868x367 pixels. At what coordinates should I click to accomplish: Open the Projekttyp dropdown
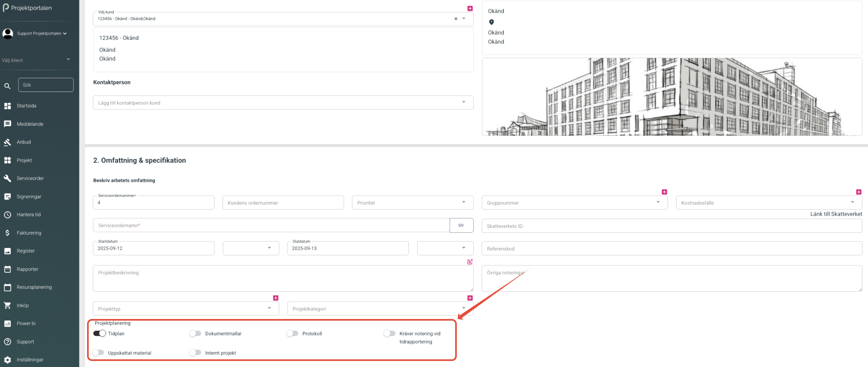click(x=186, y=309)
